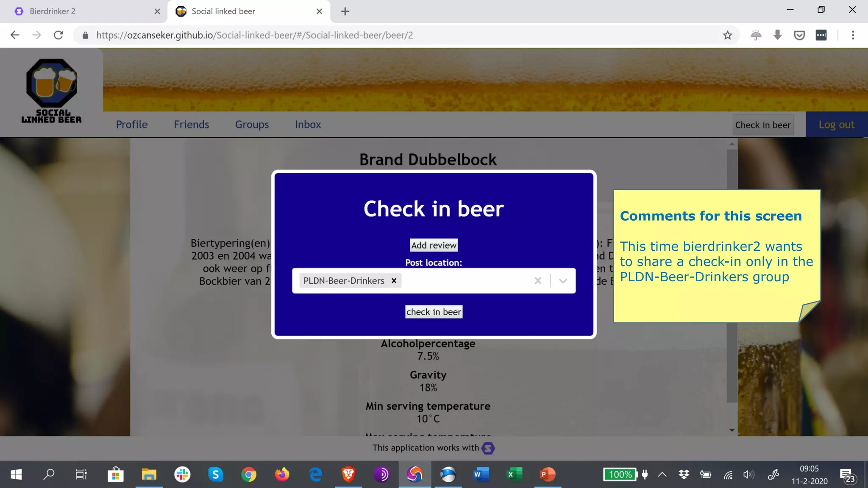The image size is (868, 488).
Task: Click the Social Linked Beer logo
Action: (x=51, y=91)
